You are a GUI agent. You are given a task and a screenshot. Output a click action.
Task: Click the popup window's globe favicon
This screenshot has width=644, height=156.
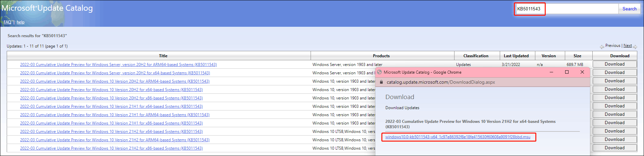379,72
